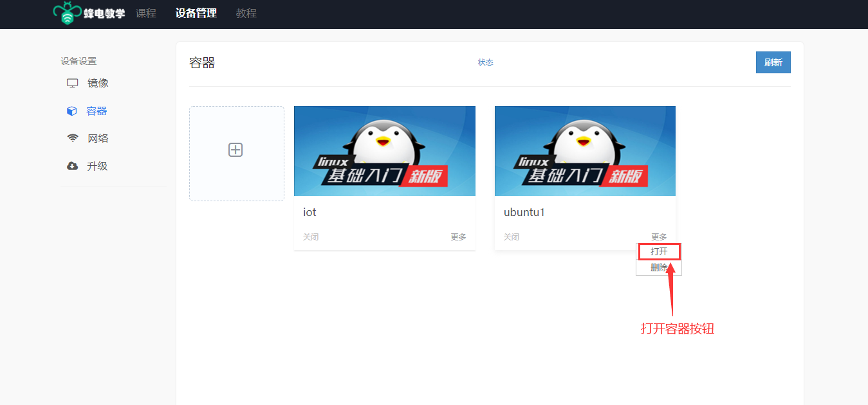
Task: Click 关闭 status on the iot card
Action: point(311,237)
